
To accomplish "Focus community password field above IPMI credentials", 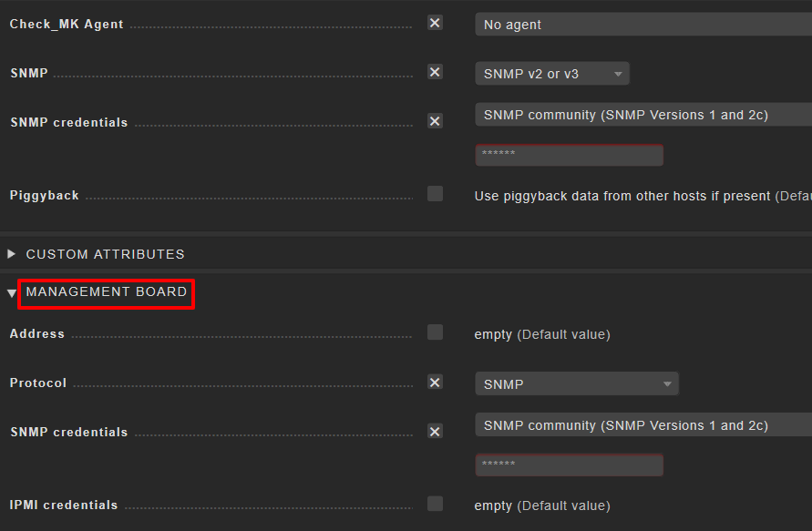I will pos(569,465).
